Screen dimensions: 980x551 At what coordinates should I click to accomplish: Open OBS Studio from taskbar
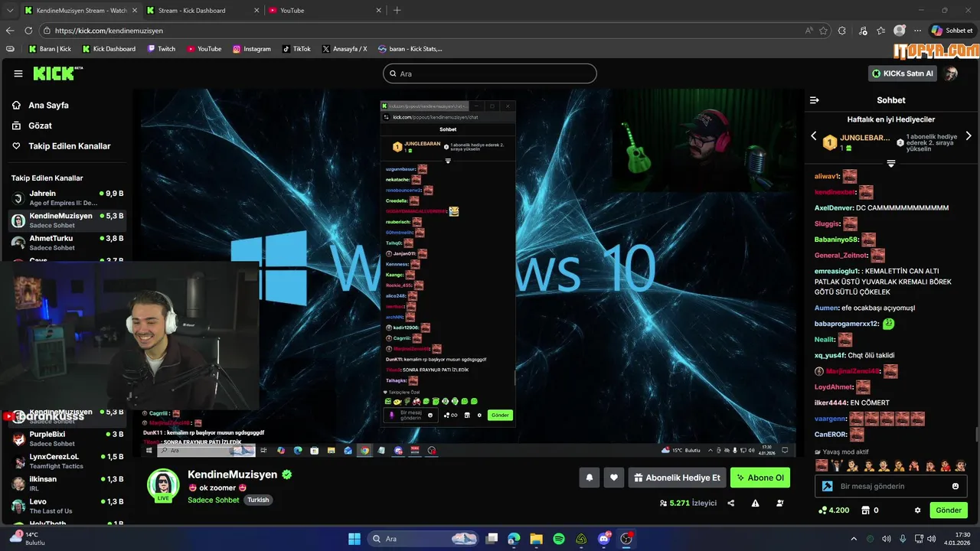coord(626,539)
